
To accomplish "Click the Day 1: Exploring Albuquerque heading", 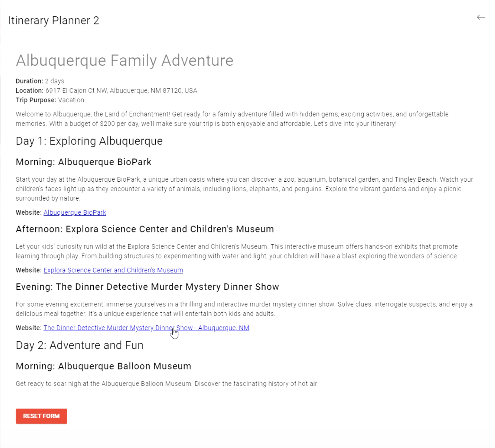I will 89,141.
